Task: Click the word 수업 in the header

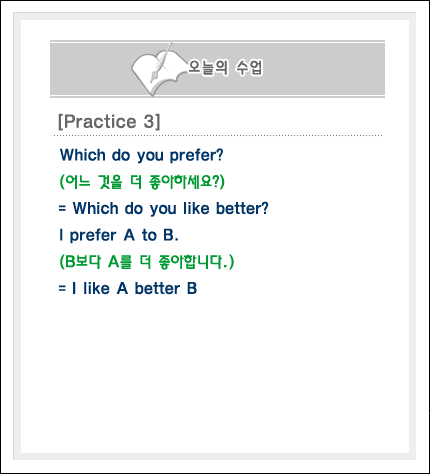Action: [249, 68]
